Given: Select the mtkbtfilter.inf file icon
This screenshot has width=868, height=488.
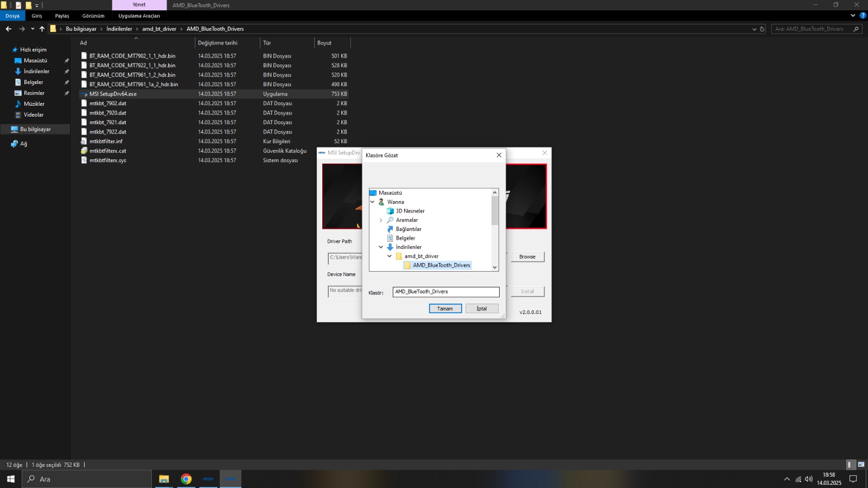Looking at the screenshot, I should pos(84,141).
